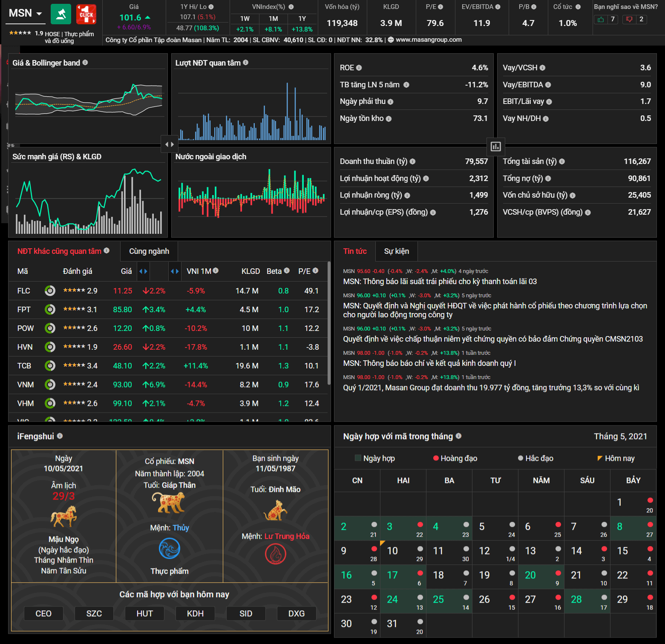Screen dimensions: 665x644
Task: Select the 1W VNIndex period
Action: pos(245,19)
